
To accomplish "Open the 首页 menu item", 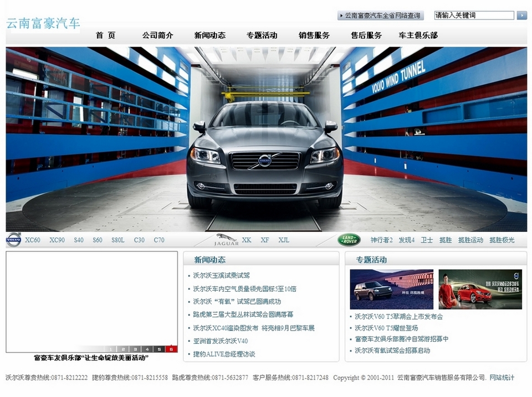I will [x=105, y=35].
